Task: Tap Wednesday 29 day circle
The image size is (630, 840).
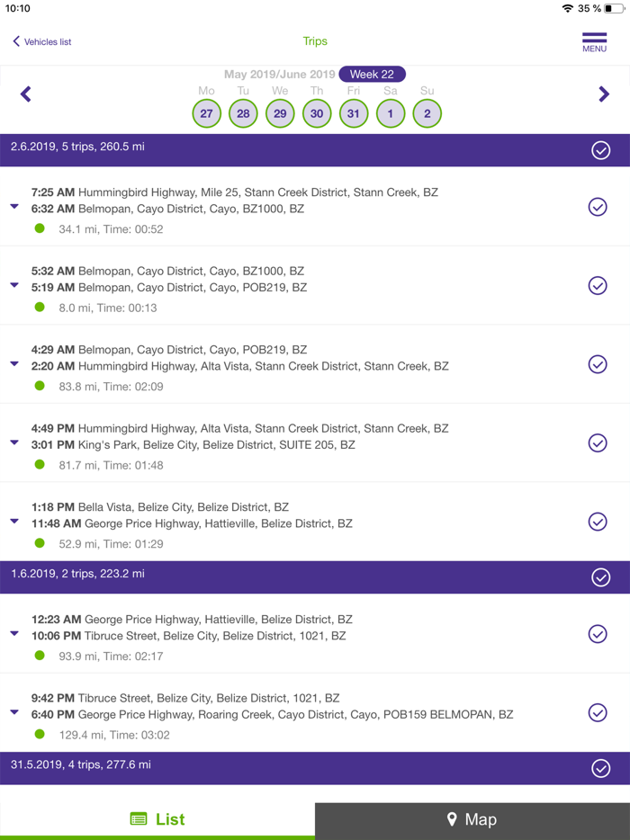Action: click(x=280, y=113)
